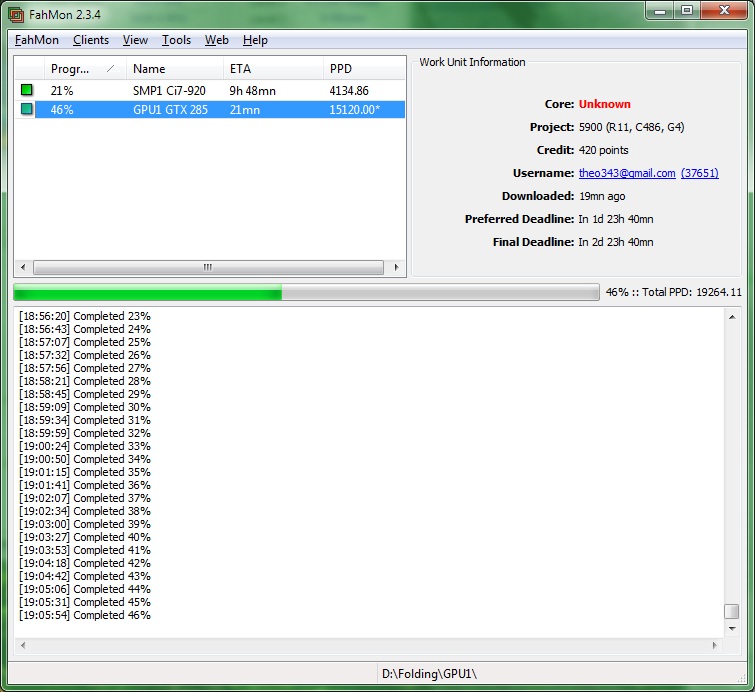Viewport: 755px width, 692px height.
Task: Click project value 5900 (R11, C486, G4)
Action: 631,127
